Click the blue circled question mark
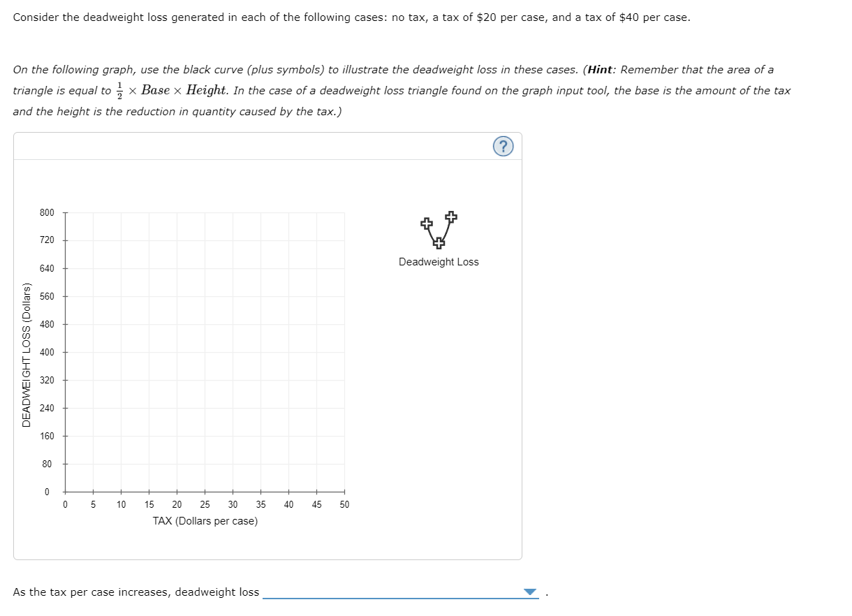852x616 pixels. pyautogui.click(x=503, y=145)
